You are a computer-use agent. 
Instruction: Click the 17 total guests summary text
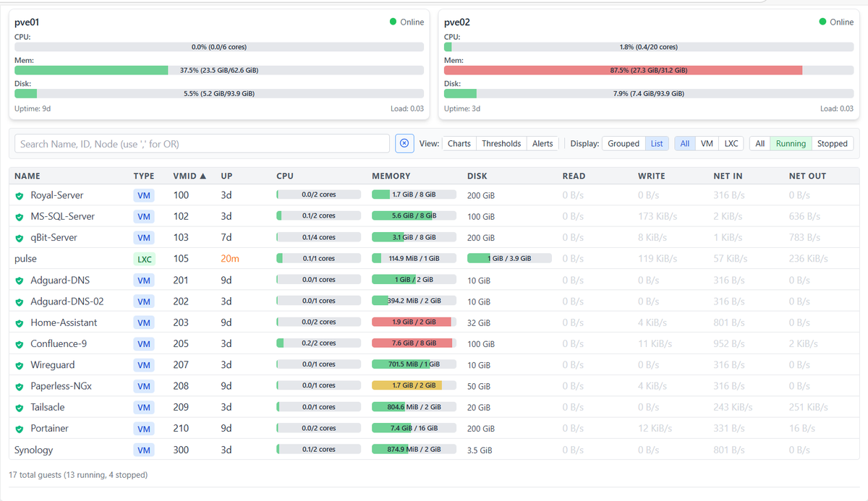pyautogui.click(x=78, y=475)
